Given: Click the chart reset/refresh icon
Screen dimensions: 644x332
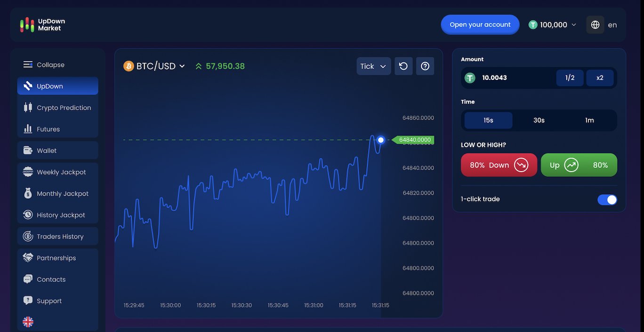Looking at the screenshot, I should [403, 66].
